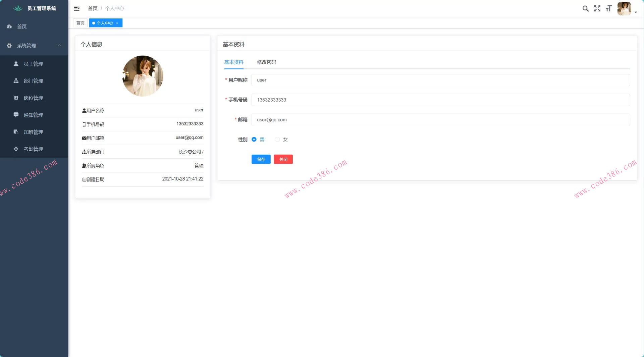Click the 首页 dashboard icon in sidebar
The width and height of the screenshot is (644, 357).
tap(9, 27)
